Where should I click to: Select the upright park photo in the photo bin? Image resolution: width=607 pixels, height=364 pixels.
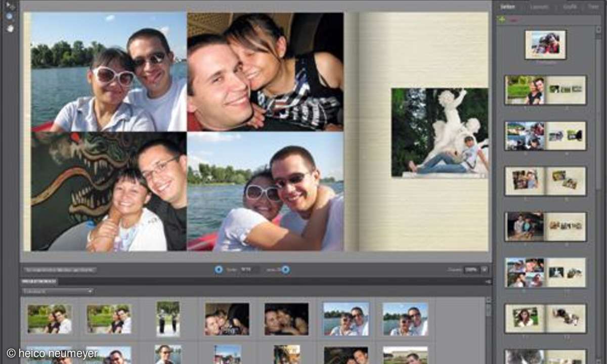point(168,318)
